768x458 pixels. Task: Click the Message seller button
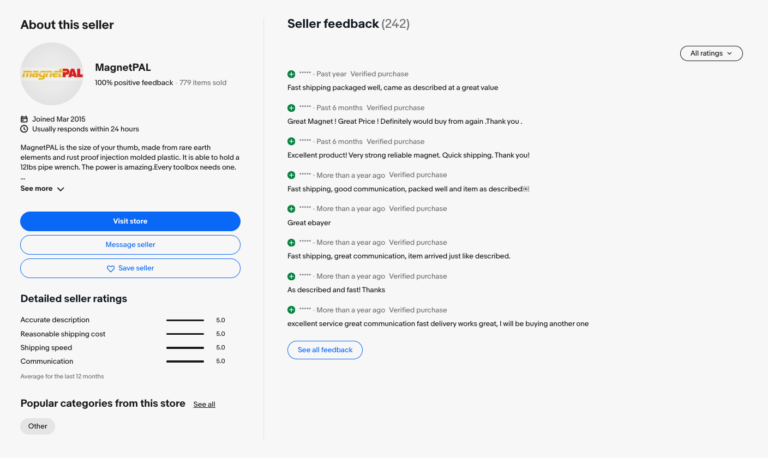coord(130,245)
